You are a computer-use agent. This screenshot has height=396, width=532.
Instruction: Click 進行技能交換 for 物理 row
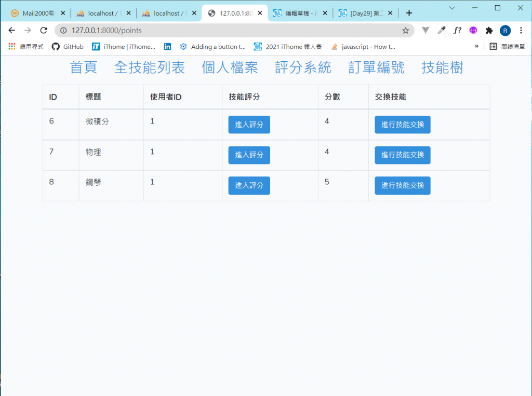coord(403,155)
